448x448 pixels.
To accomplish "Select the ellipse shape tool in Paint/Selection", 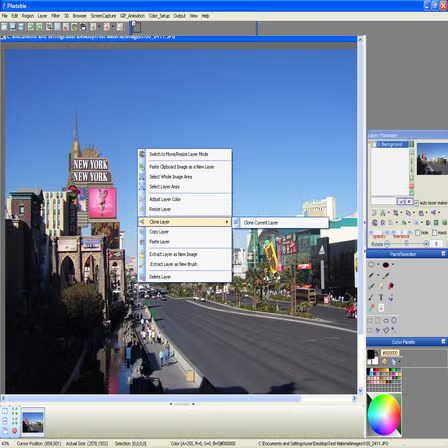I will [371, 265].
